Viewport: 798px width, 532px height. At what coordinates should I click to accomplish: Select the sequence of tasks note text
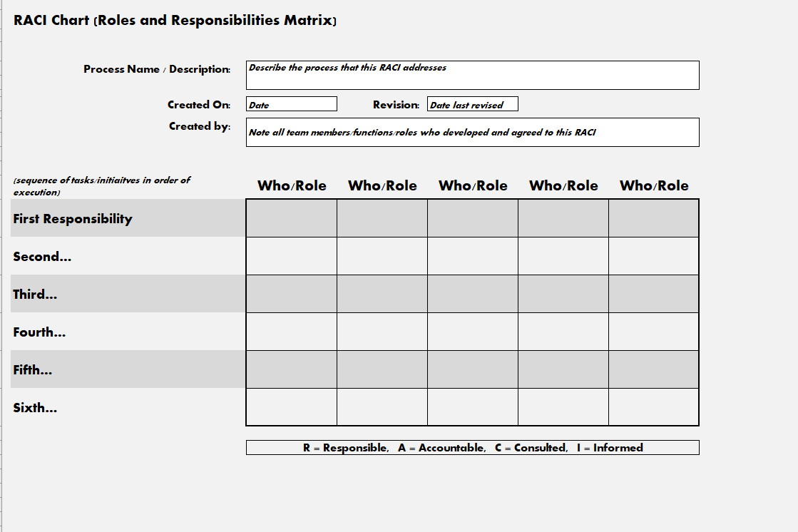point(102,186)
